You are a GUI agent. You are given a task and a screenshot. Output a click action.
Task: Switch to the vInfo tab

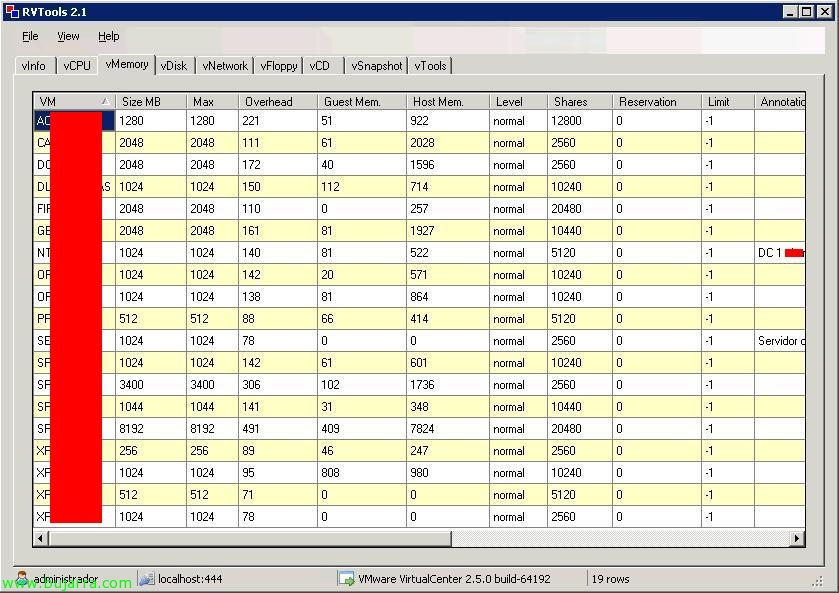34,66
